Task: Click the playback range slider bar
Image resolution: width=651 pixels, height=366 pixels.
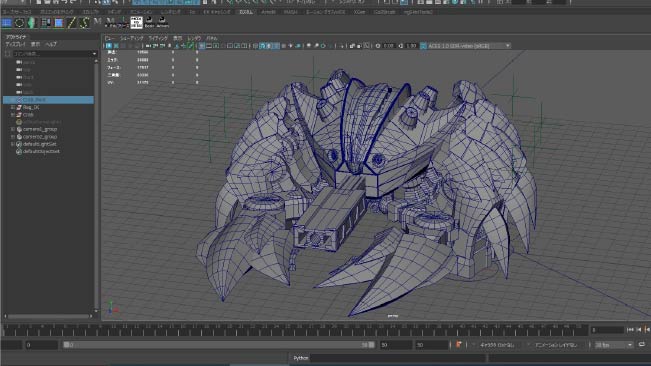Action: [219, 344]
